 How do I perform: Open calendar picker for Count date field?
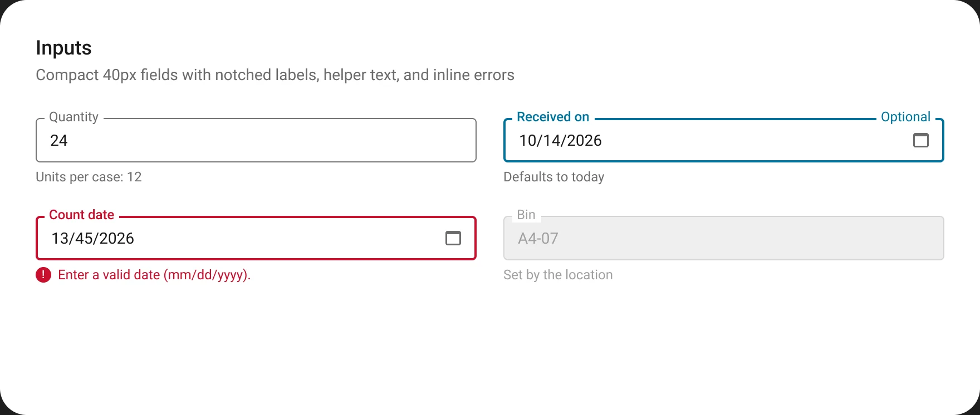pos(453,238)
